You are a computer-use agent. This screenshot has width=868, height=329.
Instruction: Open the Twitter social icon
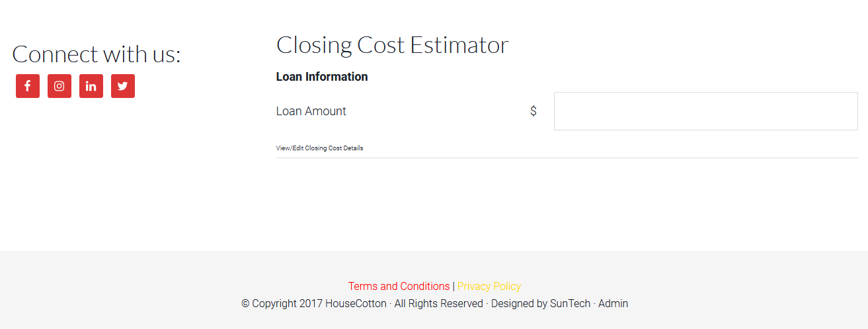tap(123, 86)
